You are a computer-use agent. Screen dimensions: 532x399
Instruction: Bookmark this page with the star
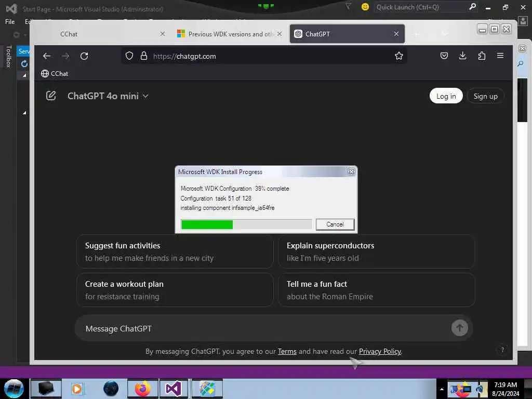[398, 56]
